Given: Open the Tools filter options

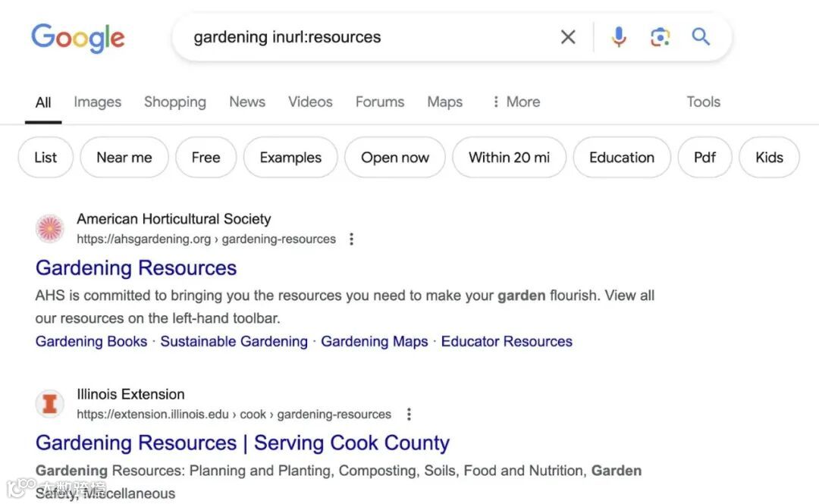Looking at the screenshot, I should coord(703,102).
